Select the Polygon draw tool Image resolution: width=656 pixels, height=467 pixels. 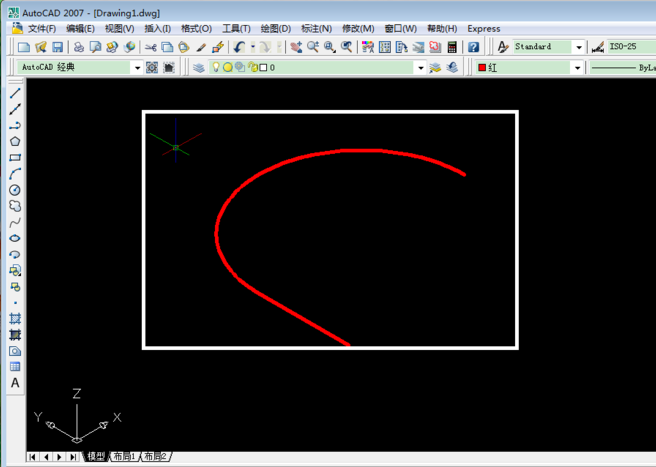15,141
